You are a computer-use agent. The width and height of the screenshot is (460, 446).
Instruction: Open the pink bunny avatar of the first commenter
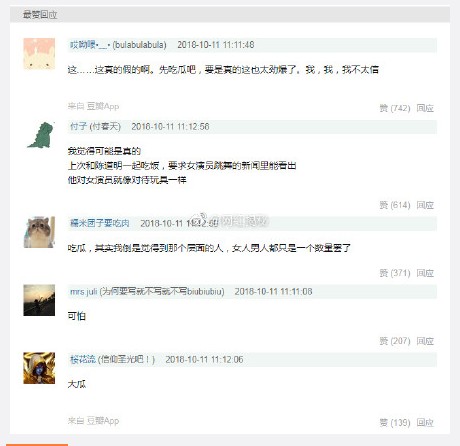pyautogui.click(x=39, y=54)
